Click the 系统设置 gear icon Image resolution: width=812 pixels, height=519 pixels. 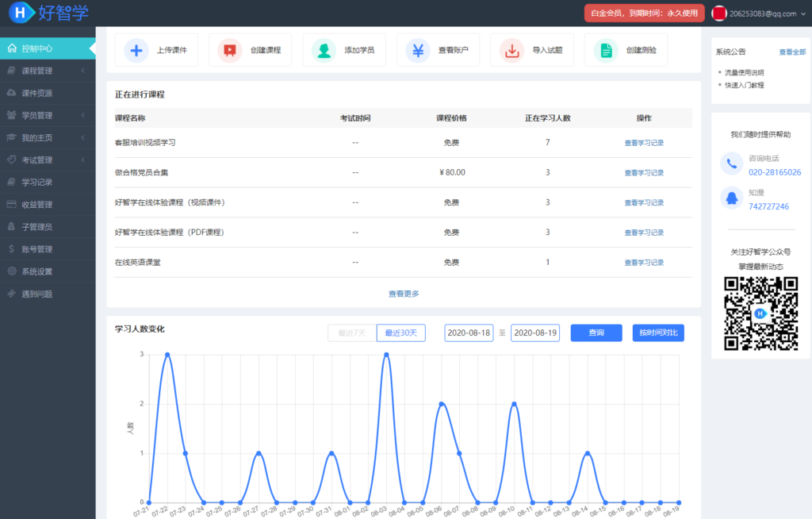click(x=11, y=271)
